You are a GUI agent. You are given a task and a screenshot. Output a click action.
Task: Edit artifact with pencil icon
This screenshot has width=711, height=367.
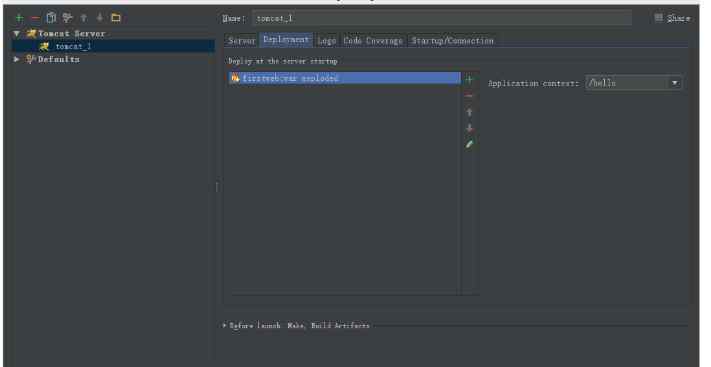pos(469,144)
